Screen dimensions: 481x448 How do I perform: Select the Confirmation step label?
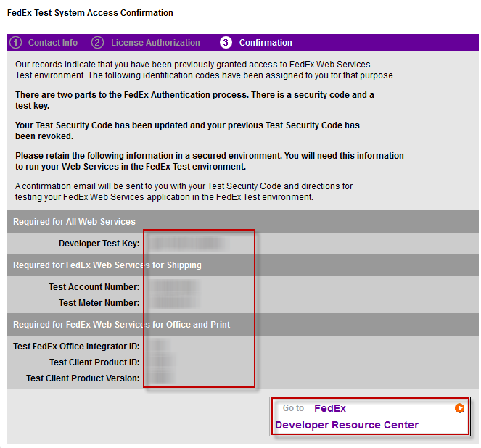pos(266,43)
